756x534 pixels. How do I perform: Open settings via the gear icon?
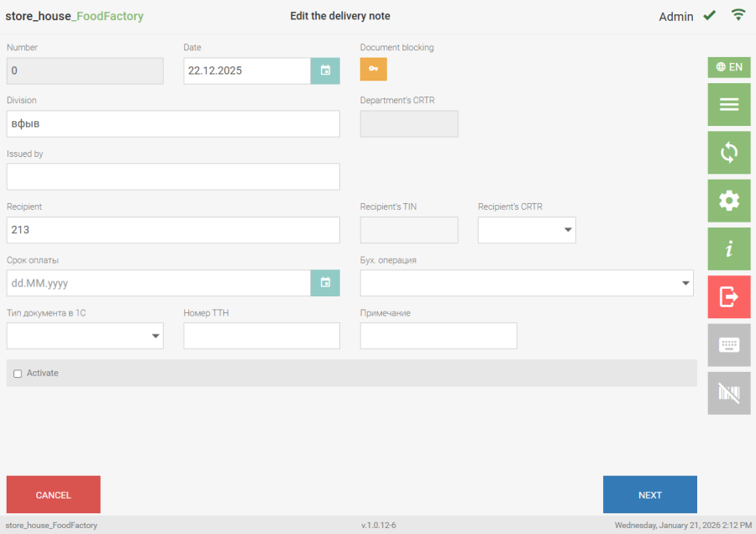pos(728,201)
